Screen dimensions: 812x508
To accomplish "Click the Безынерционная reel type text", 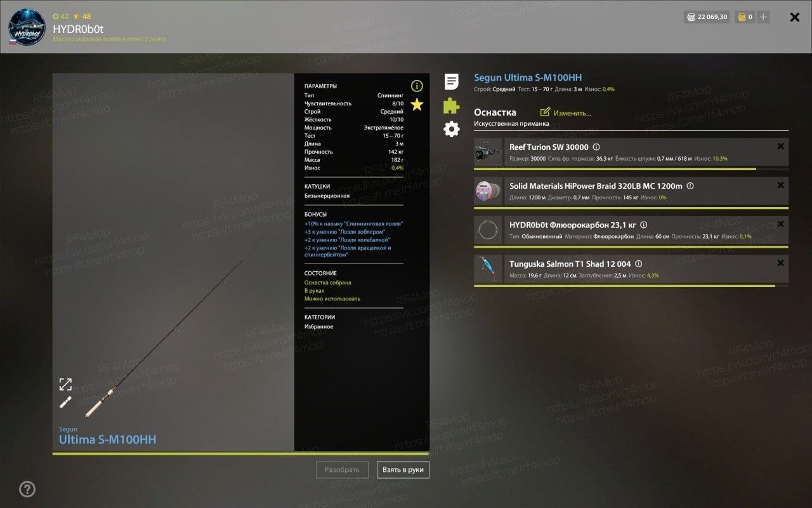I will point(327,196).
